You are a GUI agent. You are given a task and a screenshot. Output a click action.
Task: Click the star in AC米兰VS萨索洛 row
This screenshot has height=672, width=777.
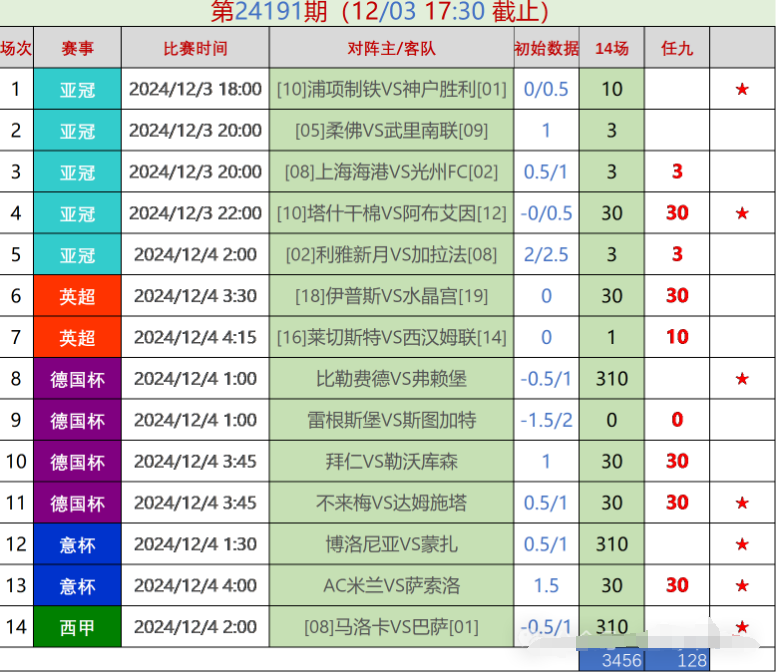(x=742, y=586)
